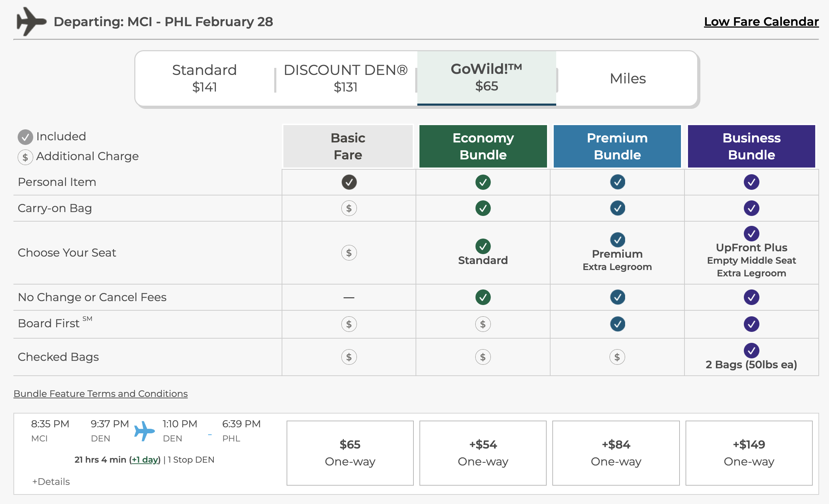Click Personal Item checkmark under Basic Fare
Image resolution: width=829 pixels, height=504 pixels.
[349, 182]
